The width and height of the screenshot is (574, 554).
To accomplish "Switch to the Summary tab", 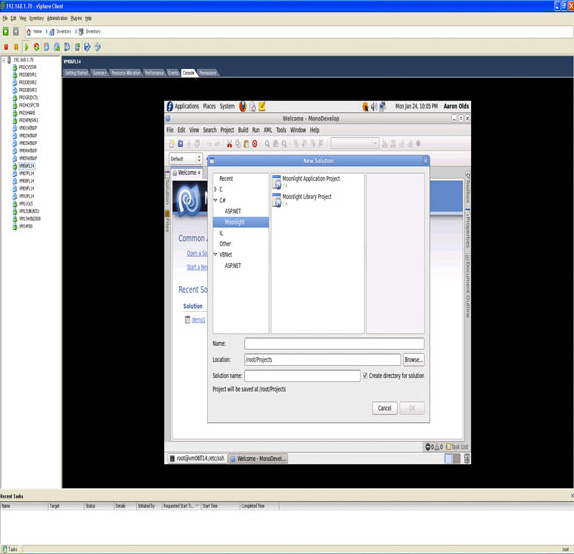I will [x=99, y=73].
